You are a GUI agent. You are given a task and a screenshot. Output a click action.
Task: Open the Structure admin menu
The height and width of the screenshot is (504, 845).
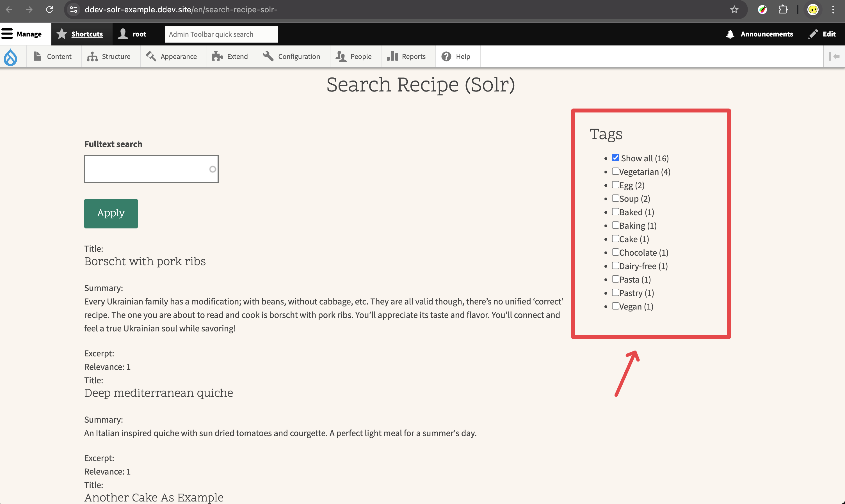(109, 56)
